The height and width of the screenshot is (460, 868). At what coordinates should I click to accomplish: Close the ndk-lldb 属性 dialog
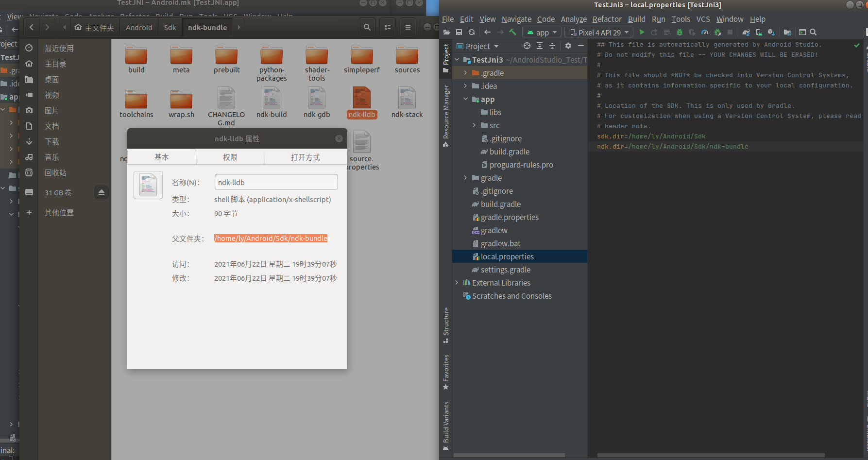(339, 138)
